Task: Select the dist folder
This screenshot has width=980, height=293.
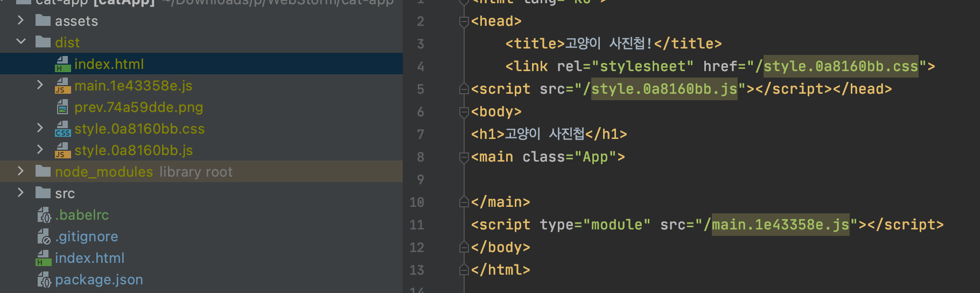Action: pos(67,43)
